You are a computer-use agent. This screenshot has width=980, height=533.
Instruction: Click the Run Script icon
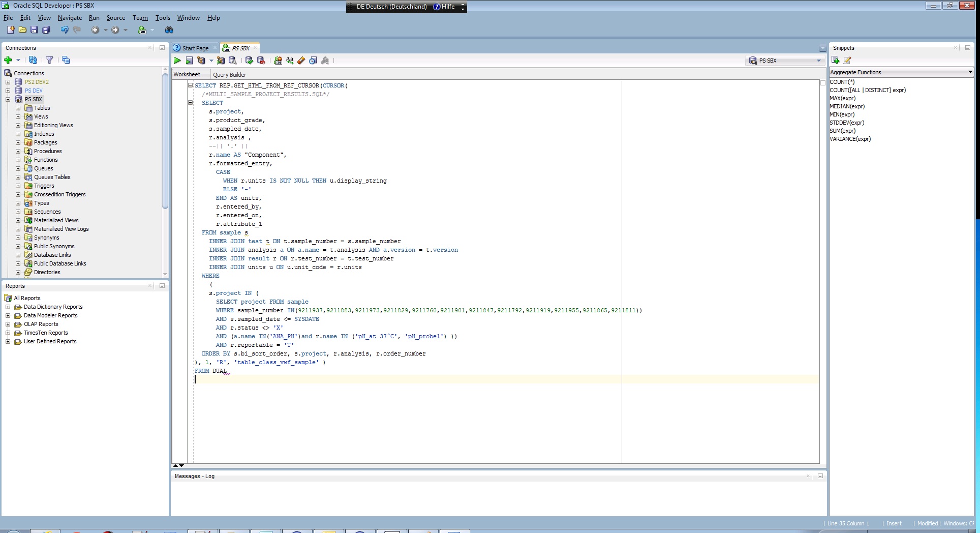(189, 61)
